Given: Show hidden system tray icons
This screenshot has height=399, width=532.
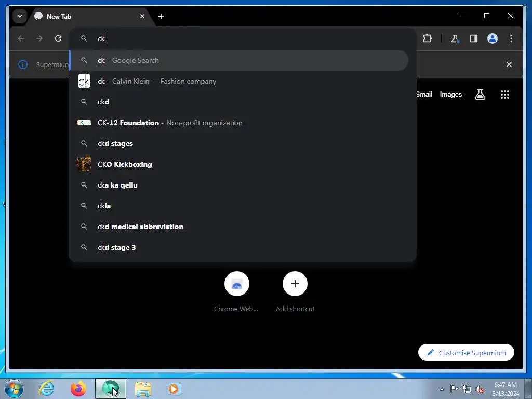Looking at the screenshot, I should click(442, 389).
